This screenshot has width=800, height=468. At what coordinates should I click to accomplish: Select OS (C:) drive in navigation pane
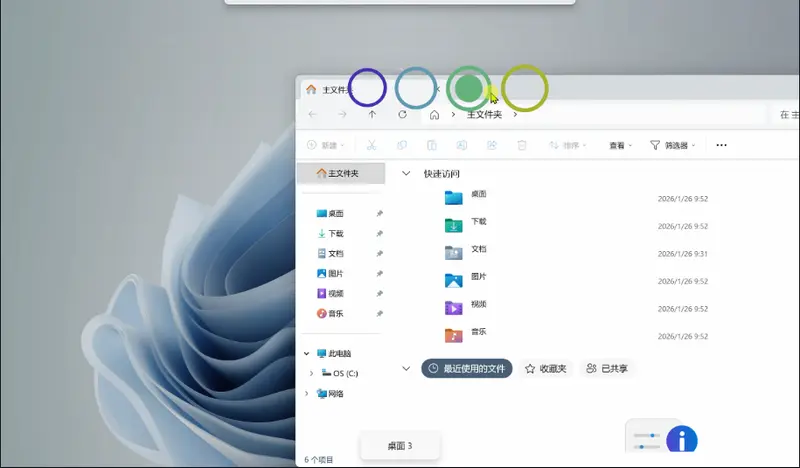click(341, 374)
